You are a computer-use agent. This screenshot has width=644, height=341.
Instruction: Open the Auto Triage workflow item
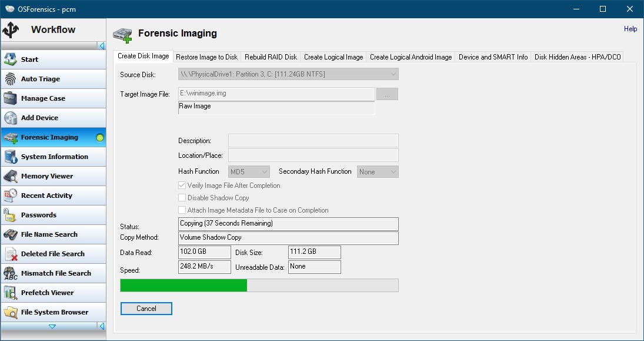54,78
